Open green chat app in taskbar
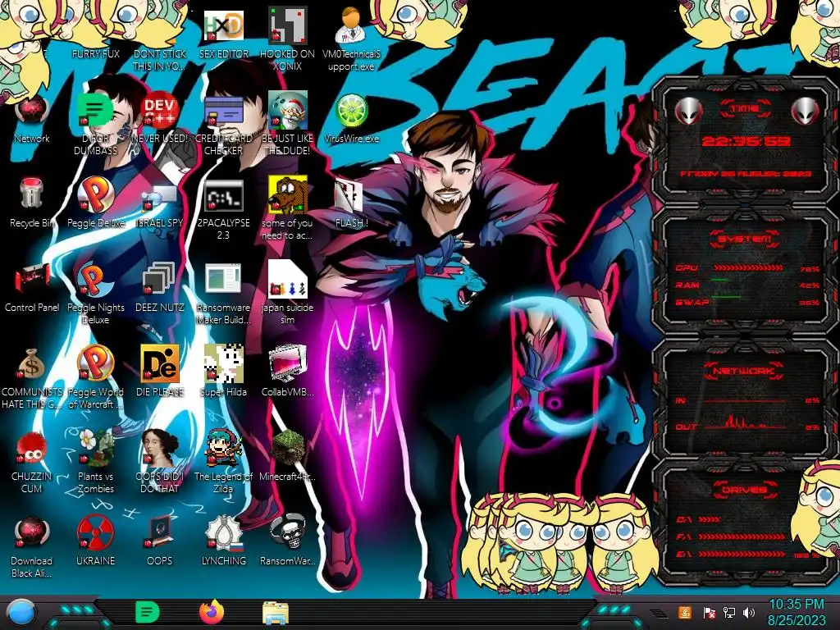The width and height of the screenshot is (840, 630). 148,612
